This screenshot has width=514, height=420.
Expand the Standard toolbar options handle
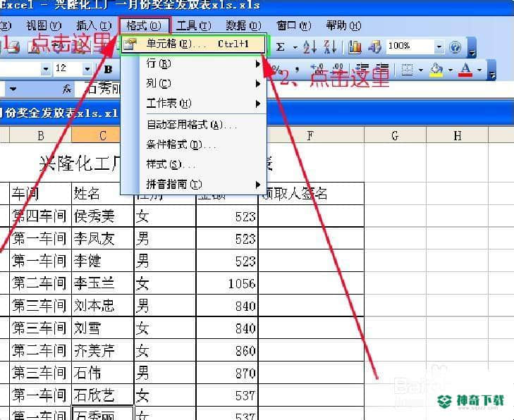tap(472, 48)
